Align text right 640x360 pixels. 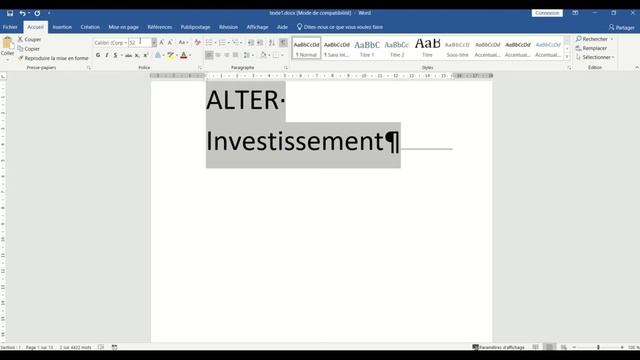pyautogui.click(x=227, y=55)
